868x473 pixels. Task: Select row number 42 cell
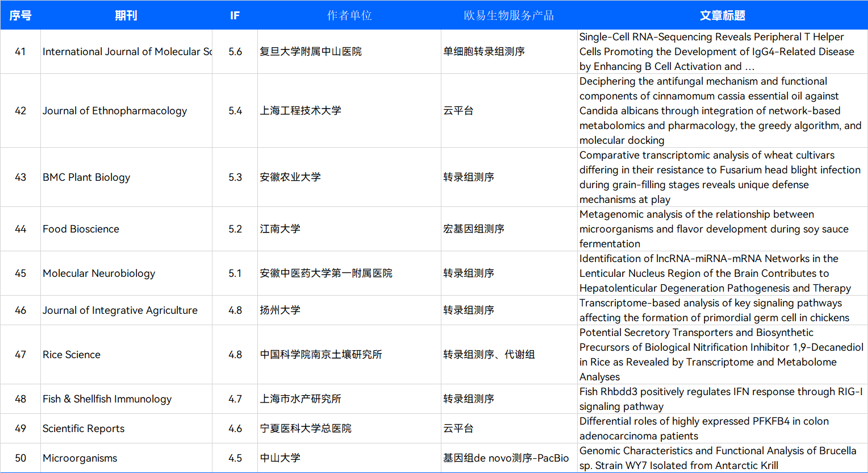tap(20, 111)
